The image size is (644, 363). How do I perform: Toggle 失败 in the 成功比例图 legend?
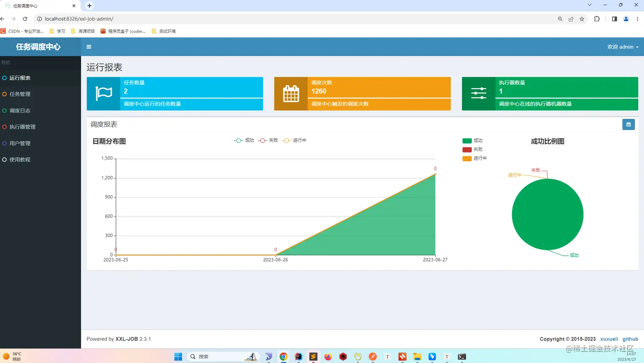click(x=473, y=150)
